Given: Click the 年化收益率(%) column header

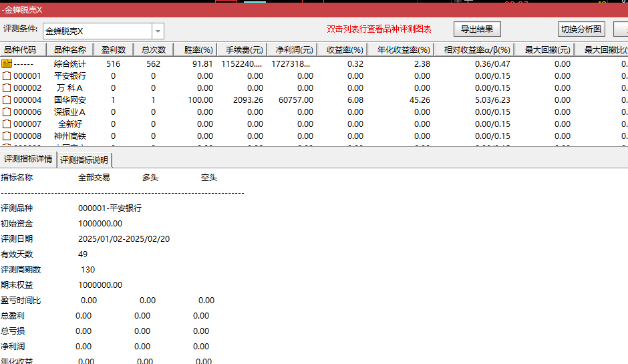Looking at the screenshot, I should pos(403,50).
